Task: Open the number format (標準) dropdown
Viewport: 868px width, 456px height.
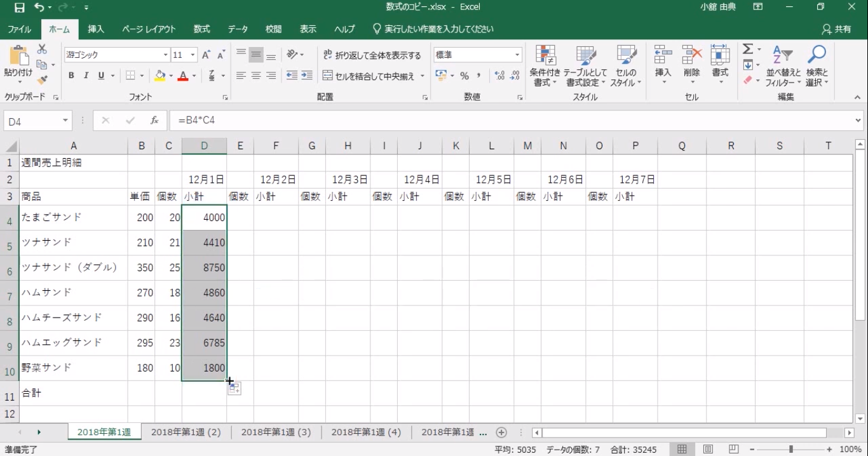Action: tap(517, 55)
